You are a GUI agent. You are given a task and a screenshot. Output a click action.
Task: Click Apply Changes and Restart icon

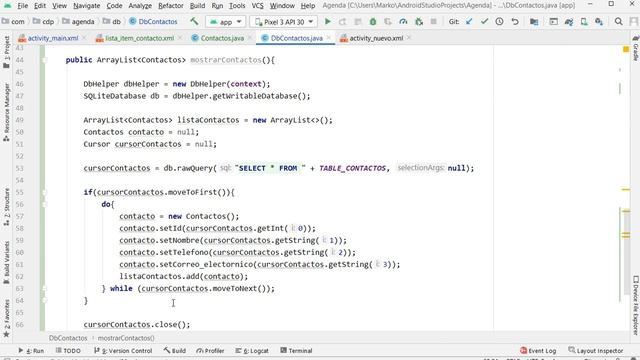(x=342, y=22)
